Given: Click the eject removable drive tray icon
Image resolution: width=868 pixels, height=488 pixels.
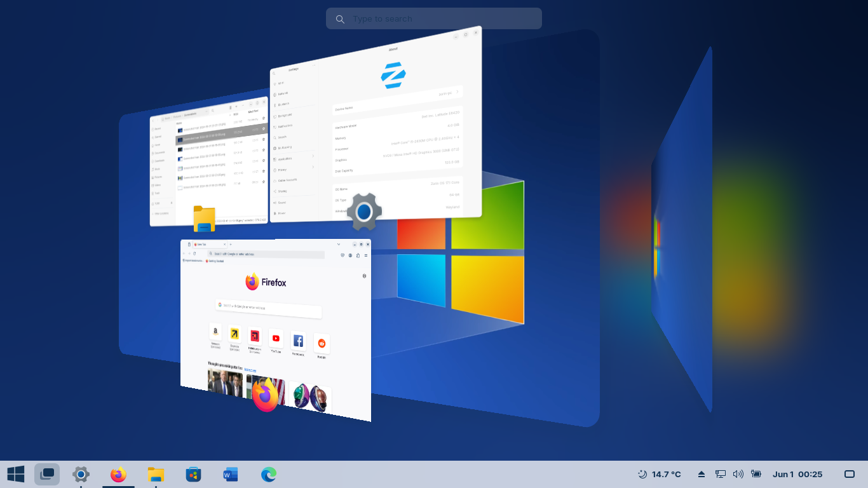Looking at the screenshot, I should point(702,474).
